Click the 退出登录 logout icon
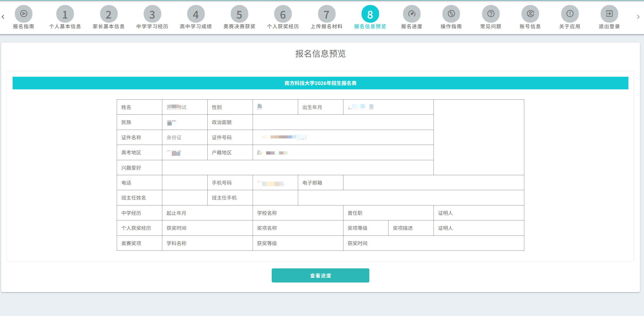644x316 pixels. pos(609,14)
